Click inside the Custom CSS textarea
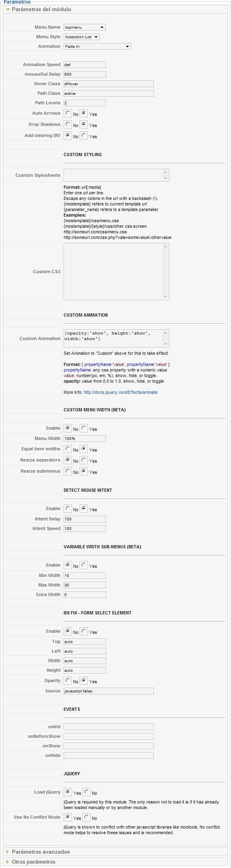231x868 pixels. pyautogui.click(x=113, y=272)
